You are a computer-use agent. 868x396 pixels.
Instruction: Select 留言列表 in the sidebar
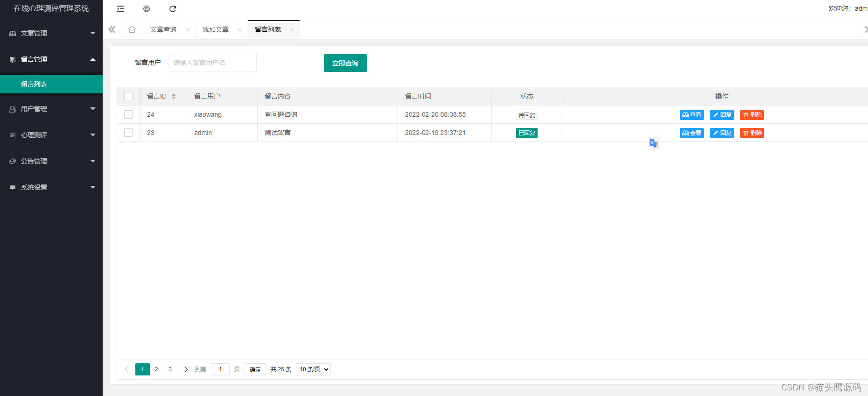tap(51, 84)
